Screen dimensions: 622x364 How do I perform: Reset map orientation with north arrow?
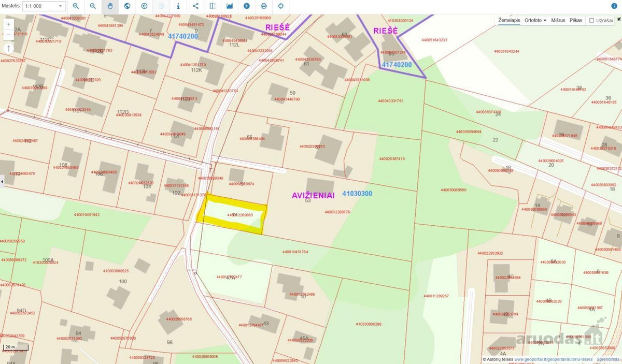[x=8, y=48]
